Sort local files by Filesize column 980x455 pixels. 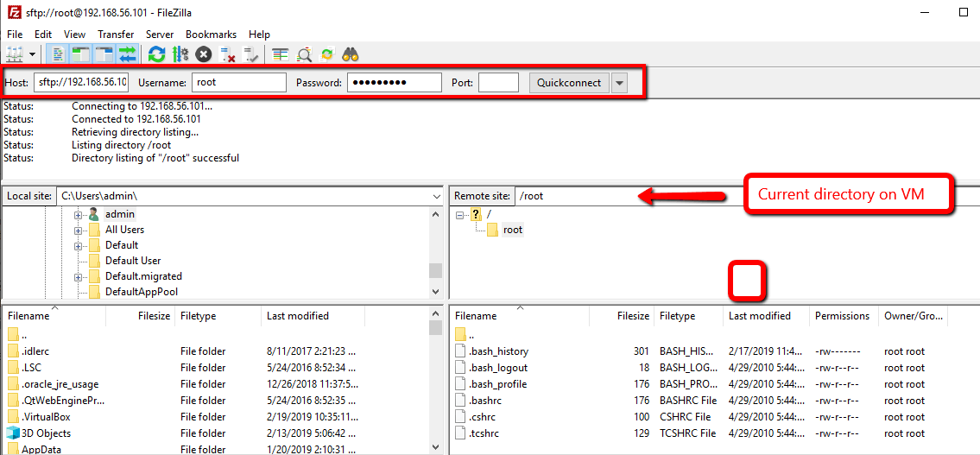pyautogui.click(x=141, y=316)
